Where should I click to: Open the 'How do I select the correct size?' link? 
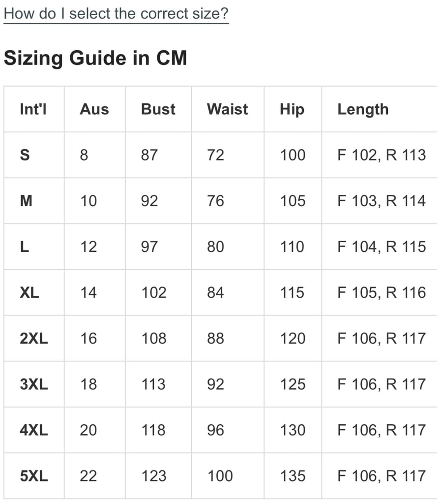116,14
